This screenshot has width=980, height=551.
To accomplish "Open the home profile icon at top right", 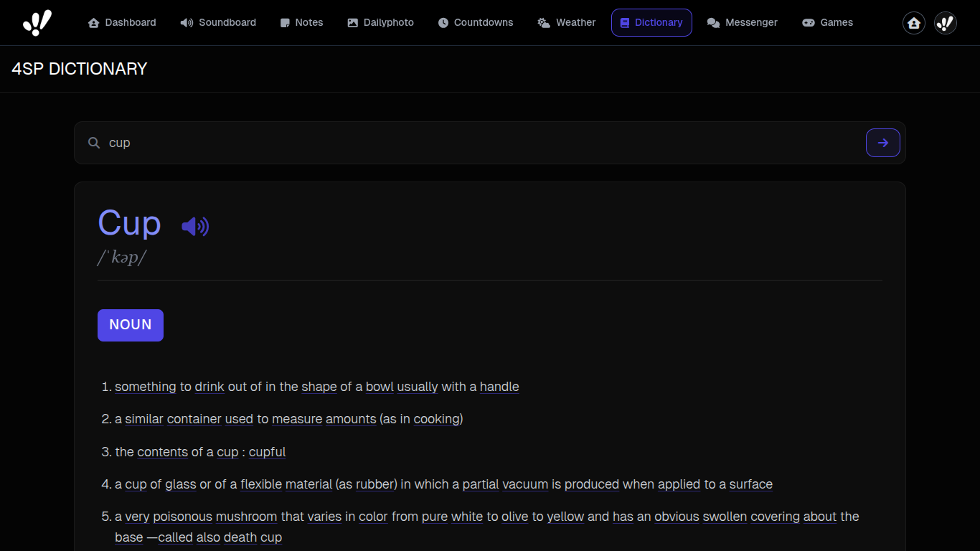I will tap(913, 22).
